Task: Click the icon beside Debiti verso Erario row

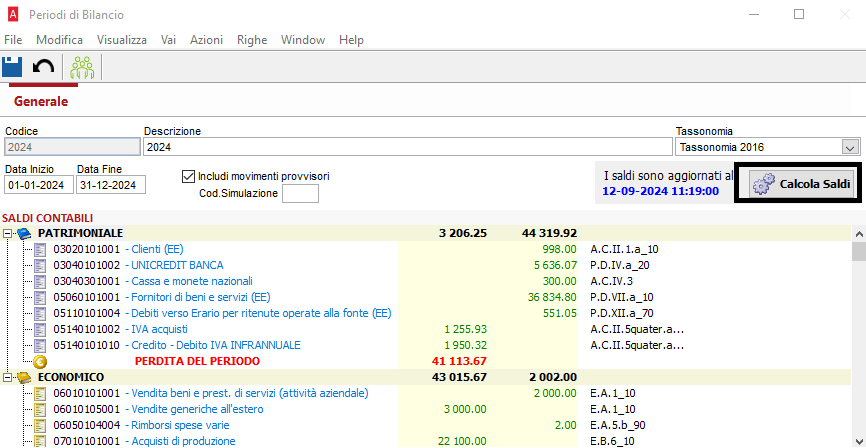Action: coord(41,313)
